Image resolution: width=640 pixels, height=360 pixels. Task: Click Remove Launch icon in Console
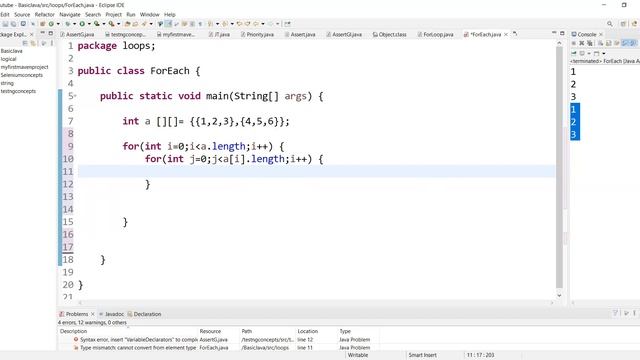tap(582, 43)
